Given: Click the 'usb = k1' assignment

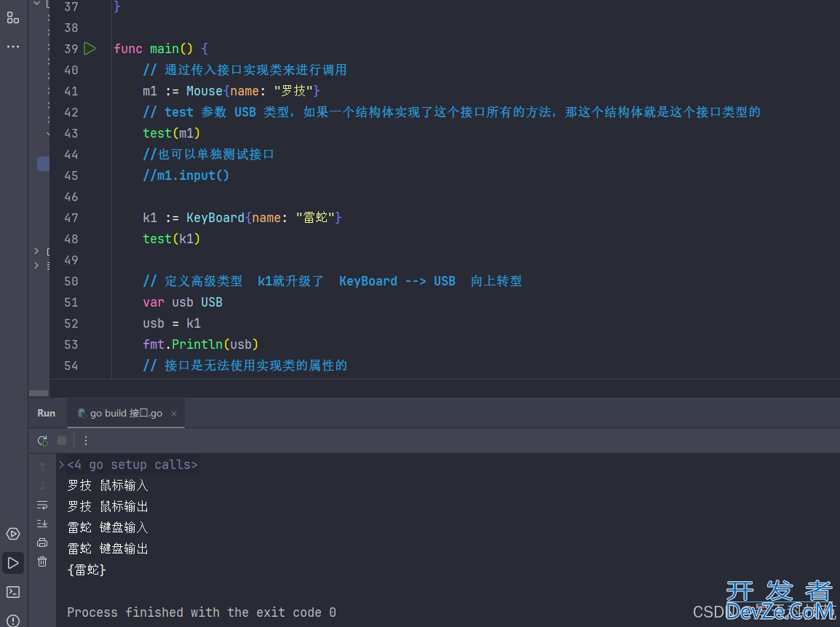Looking at the screenshot, I should [x=172, y=323].
